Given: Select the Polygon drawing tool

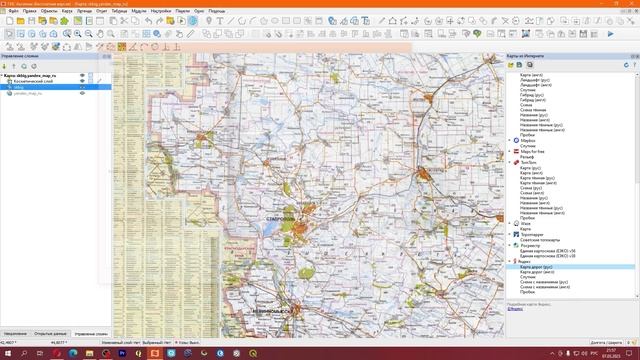Looking at the screenshot, I should click(x=264, y=21).
